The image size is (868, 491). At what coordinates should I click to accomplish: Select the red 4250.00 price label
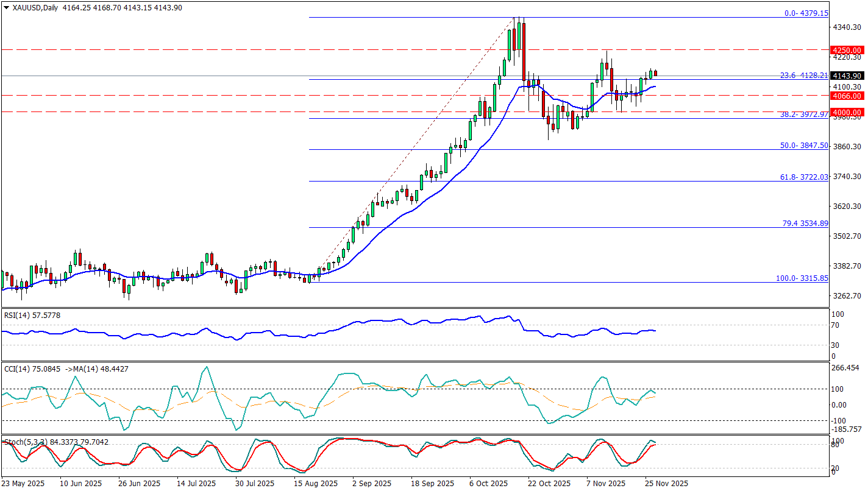[847, 50]
